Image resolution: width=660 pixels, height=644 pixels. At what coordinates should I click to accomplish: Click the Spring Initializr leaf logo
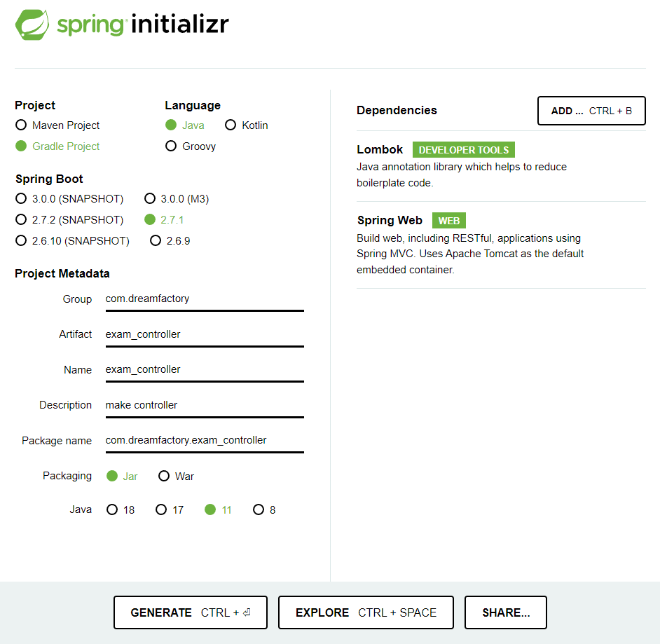[32, 25]
